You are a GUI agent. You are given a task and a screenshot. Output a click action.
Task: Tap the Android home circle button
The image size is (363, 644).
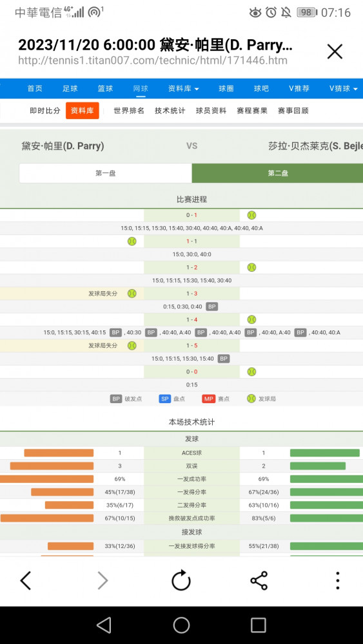pos(181,625)
